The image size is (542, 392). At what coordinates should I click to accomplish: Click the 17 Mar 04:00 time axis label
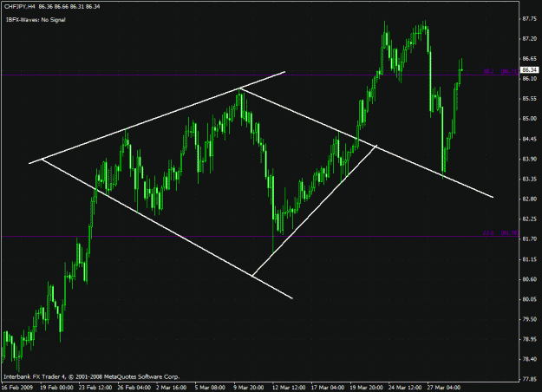pos(328,387)
